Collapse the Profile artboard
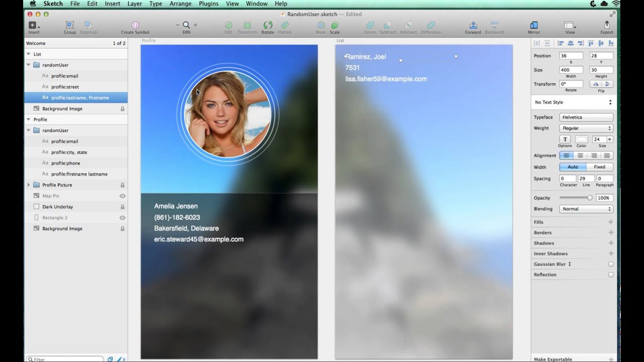This screenshot has width=644, height=362. pyautogui.click(x=29, y=119)
